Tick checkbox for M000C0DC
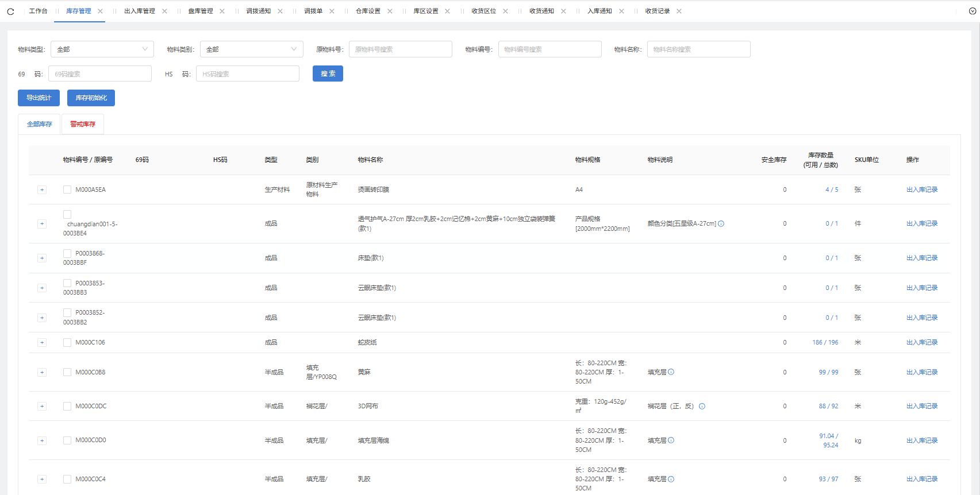Screen dimensions: 980x495 click(67, 406)
